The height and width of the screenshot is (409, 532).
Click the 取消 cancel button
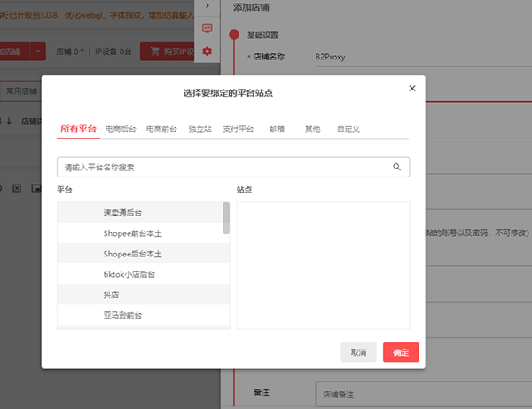(358, 352)
